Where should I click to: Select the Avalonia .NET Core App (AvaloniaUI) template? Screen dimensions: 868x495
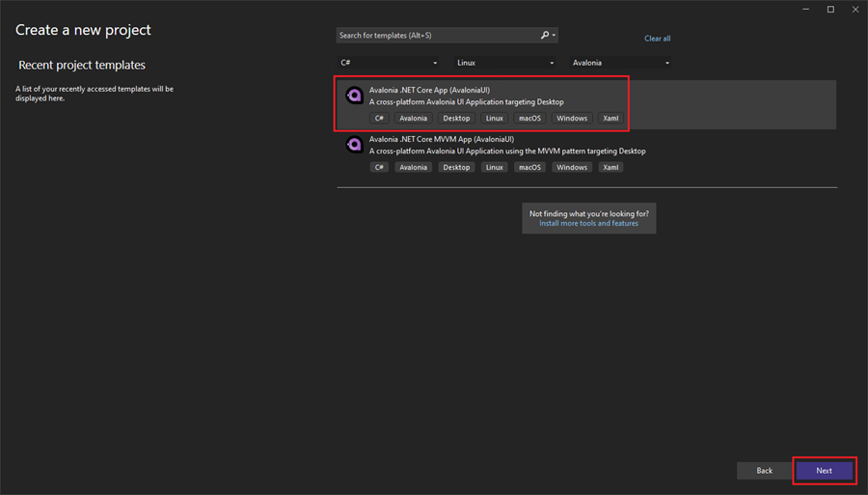(586, 104)
